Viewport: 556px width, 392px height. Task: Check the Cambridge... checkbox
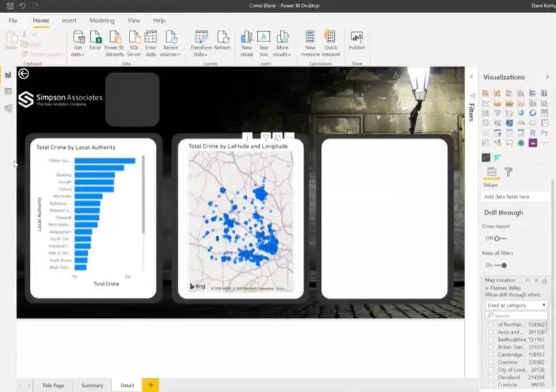pos(491,354)
